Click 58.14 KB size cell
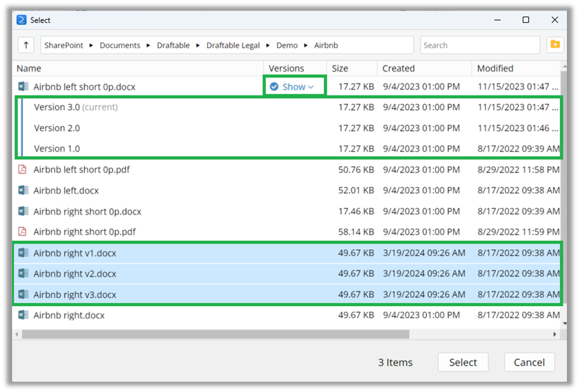 click(x=356, y=232)
